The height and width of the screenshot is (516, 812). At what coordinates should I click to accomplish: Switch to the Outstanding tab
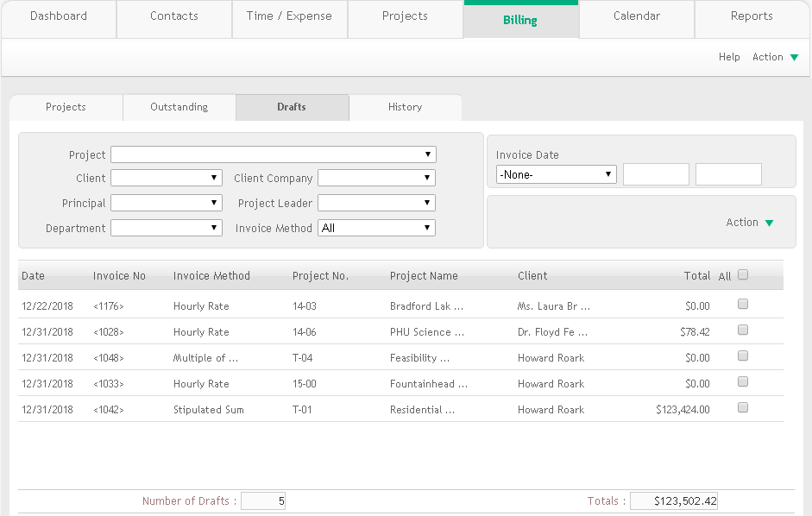click(x=179, y=107)
